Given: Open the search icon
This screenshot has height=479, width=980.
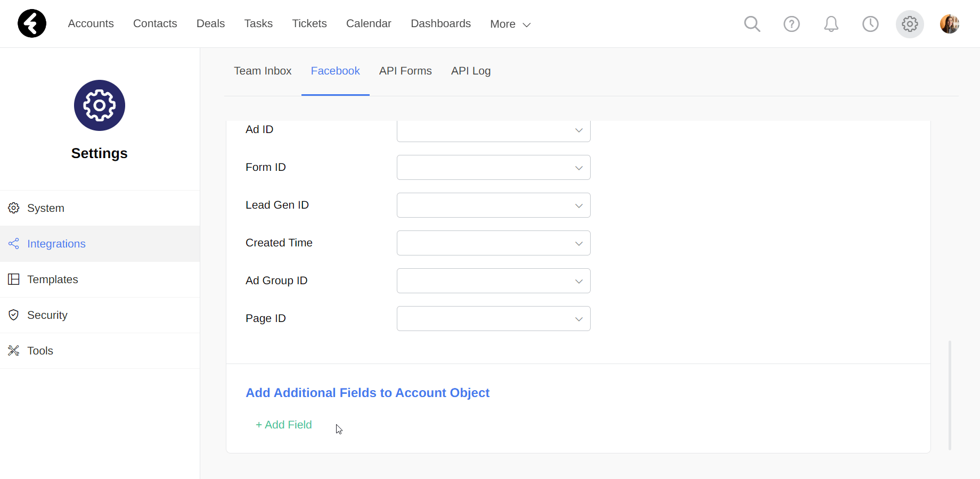Looking at the screenshot, I should pos(752,24).
